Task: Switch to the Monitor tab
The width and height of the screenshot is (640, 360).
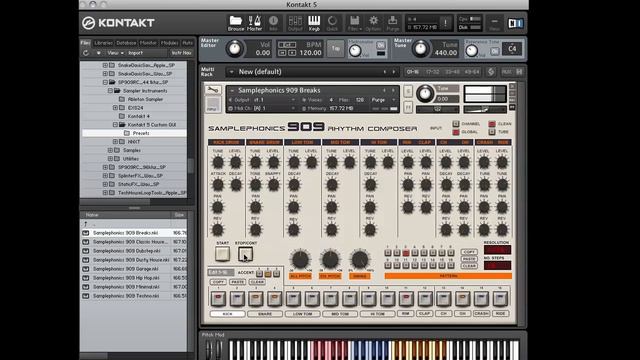Action: [148, 42]
